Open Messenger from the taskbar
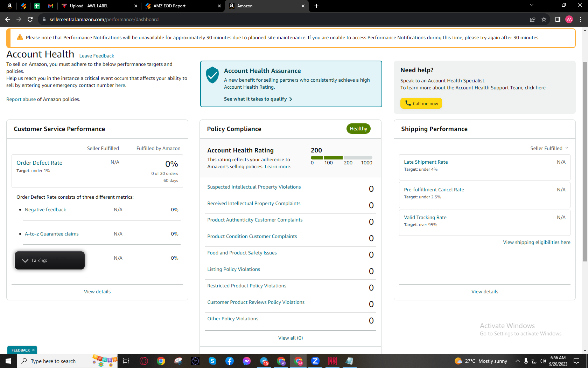 click(x=247, y=361)
